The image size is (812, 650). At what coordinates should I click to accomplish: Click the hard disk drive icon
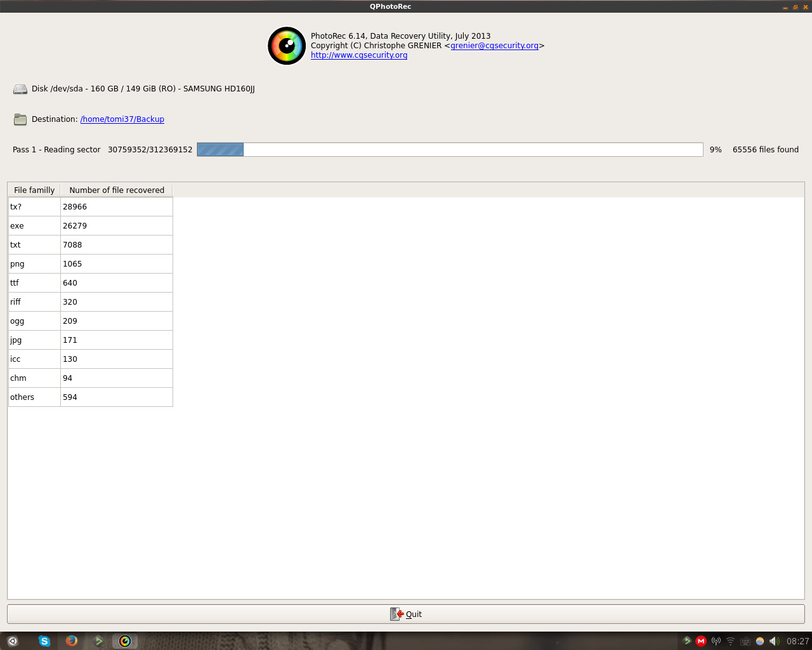click(20, 90)
